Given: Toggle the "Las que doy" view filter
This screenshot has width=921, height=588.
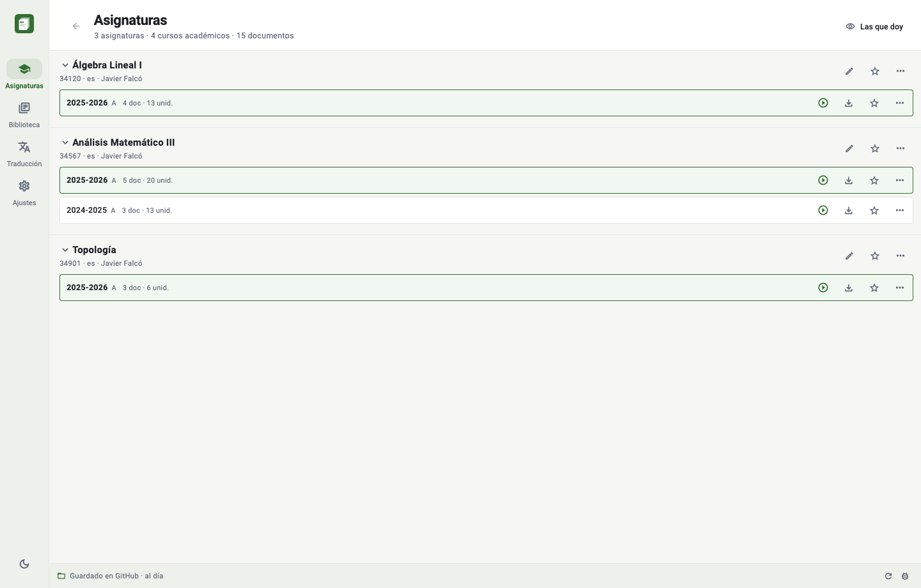Looking at the screenshot, I should coord(874,26).
